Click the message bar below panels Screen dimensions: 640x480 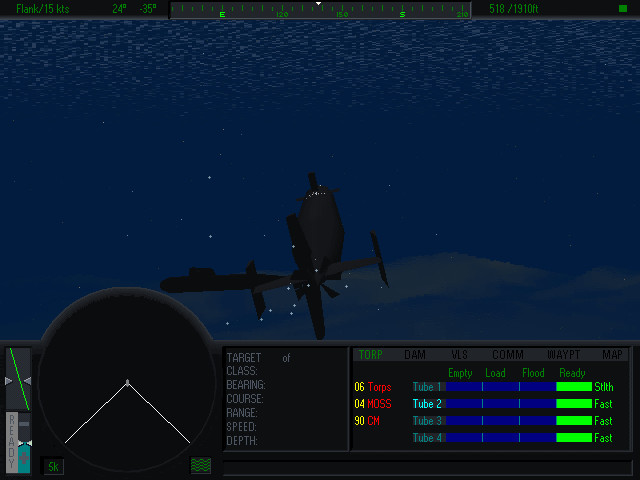click(427, 467)
